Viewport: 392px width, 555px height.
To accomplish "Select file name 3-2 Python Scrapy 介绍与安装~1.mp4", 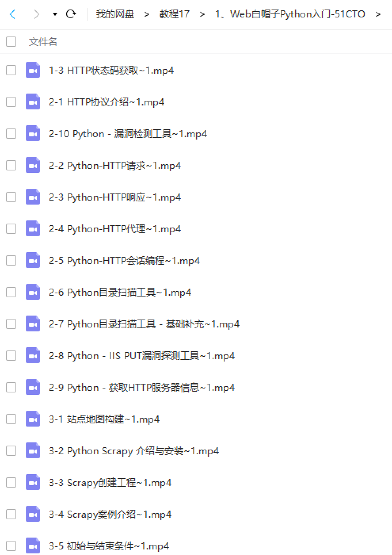I will coord(134,451).
